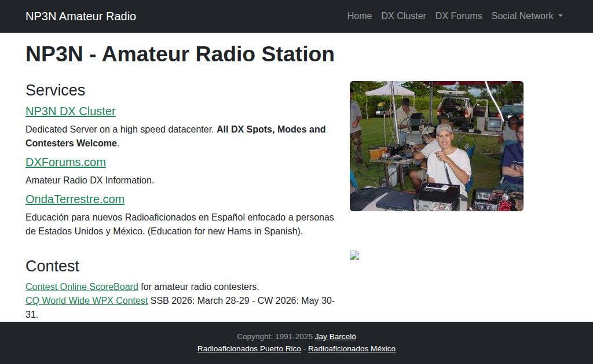Click the bold "All DX Spots, Modes and Contesters Welcome" text

(x=175, y=136)
